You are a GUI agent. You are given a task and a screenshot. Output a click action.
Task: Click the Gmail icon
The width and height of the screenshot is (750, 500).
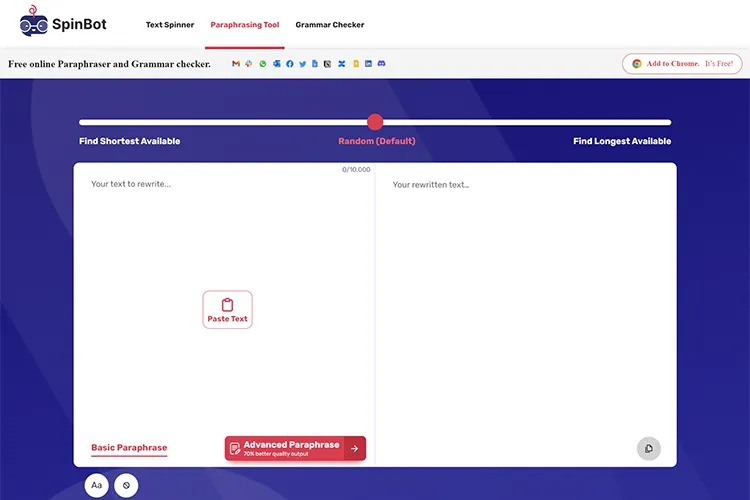pos(236,64)
